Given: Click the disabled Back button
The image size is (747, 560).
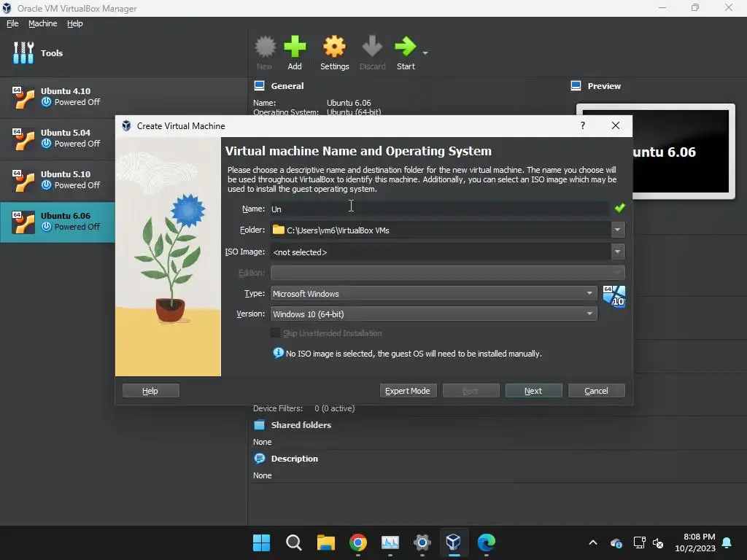Looking at the screenshot, I should (x=471, y=391).
